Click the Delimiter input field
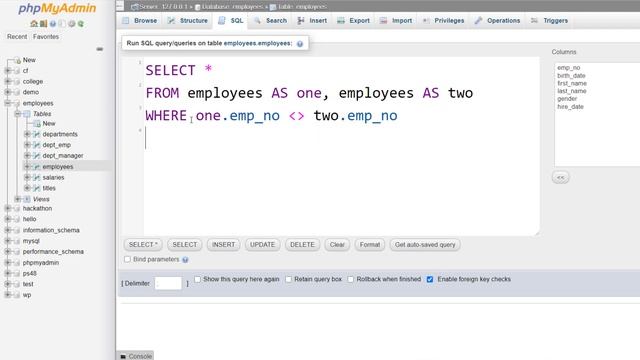 pos(169,283)
